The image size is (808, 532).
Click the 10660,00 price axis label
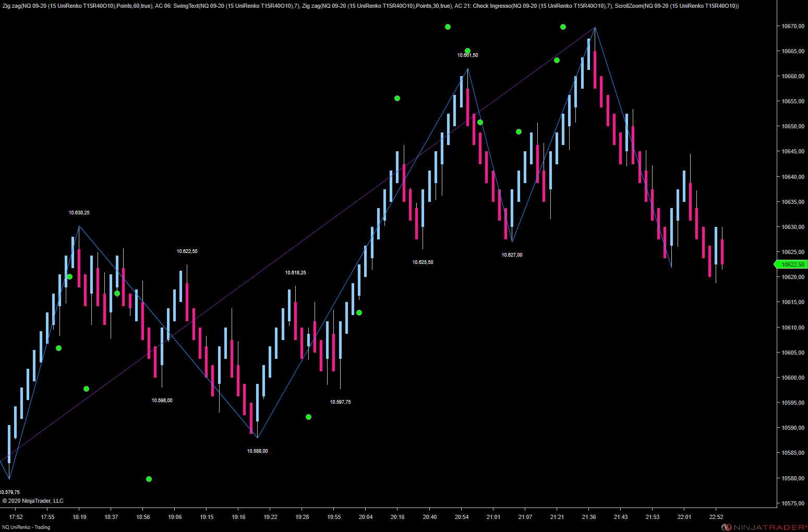point(792,76)
